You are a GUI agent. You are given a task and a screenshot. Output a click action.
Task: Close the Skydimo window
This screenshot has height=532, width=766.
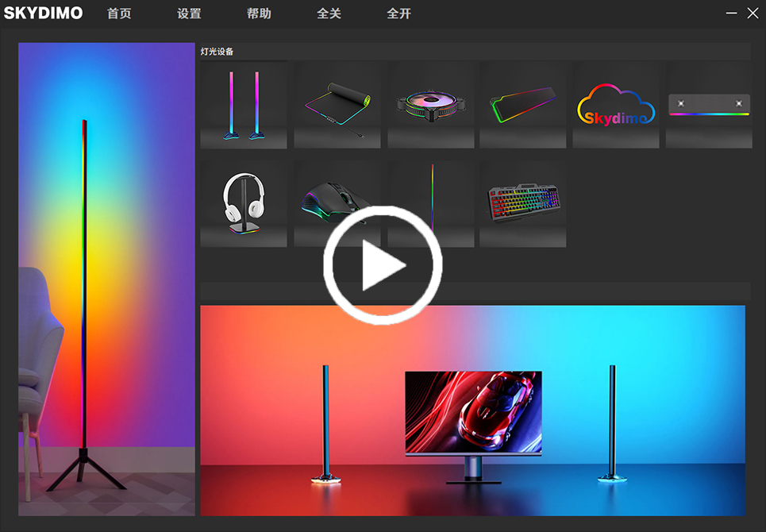tap(753, 13)
